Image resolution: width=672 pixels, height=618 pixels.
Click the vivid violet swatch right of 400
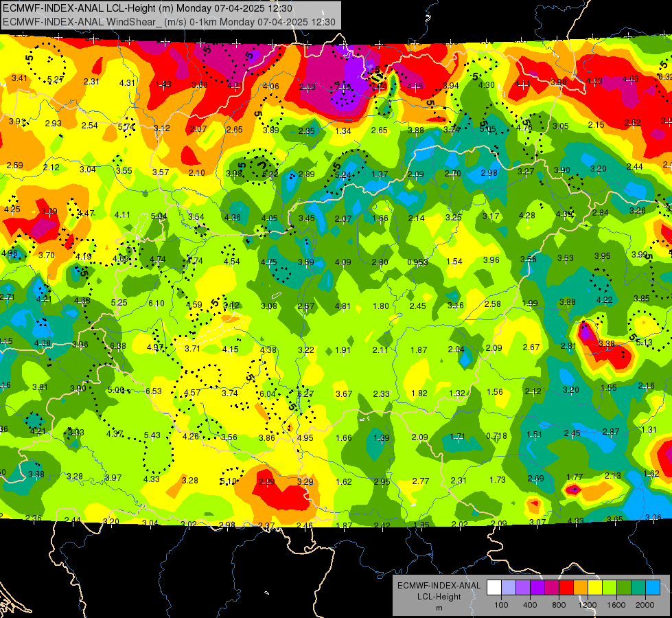pyautogui.click(x=537, y=588)
